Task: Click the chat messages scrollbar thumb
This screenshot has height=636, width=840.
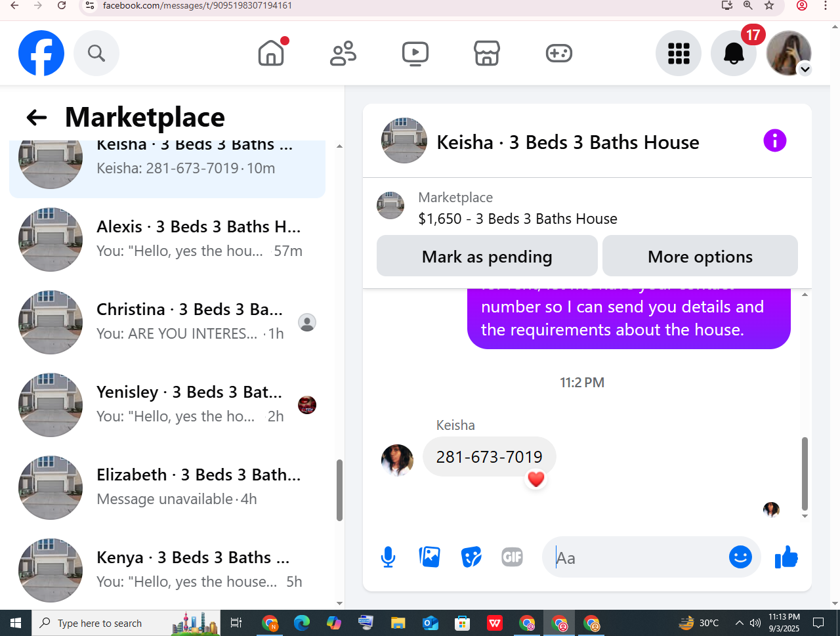Action: pos(805,474)
